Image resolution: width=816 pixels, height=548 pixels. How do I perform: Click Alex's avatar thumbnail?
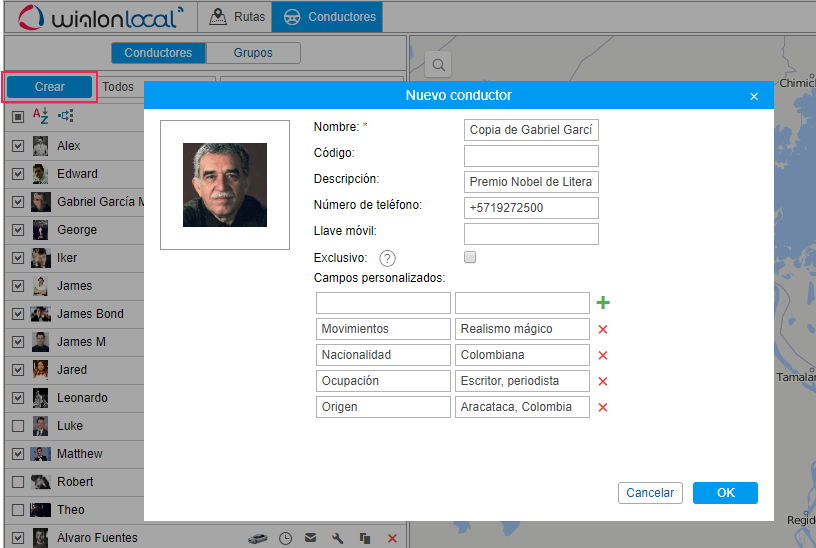40,146
